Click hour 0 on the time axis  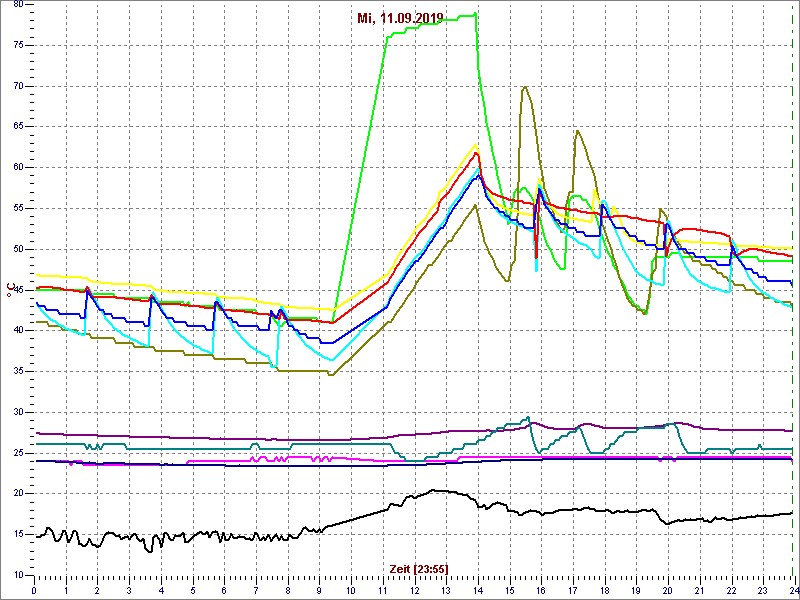coord(34,590)
